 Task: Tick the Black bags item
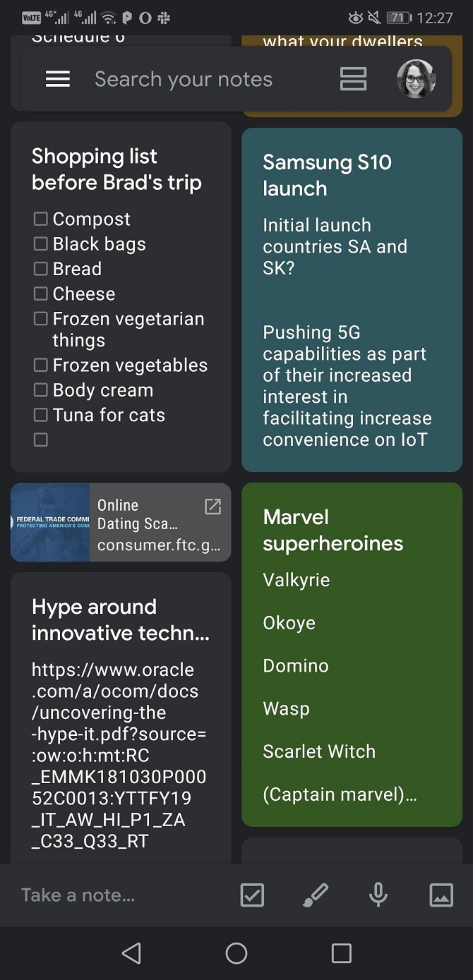point(41,244)
